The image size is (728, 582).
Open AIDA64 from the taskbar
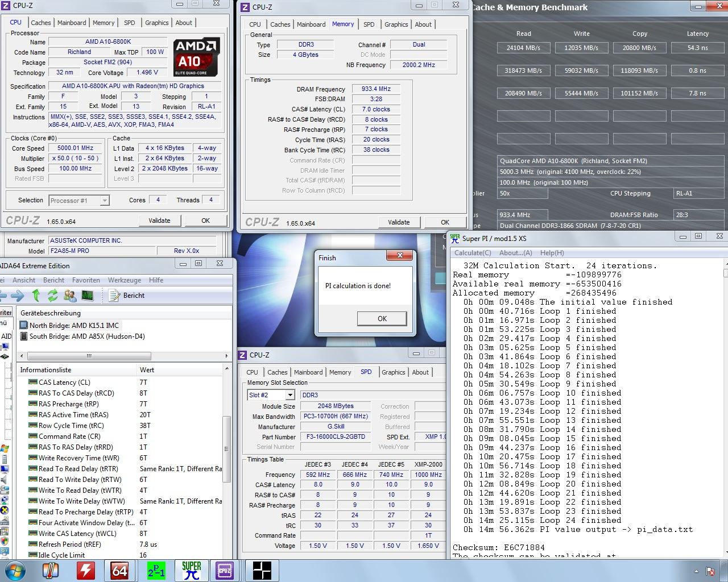[119, 570]
